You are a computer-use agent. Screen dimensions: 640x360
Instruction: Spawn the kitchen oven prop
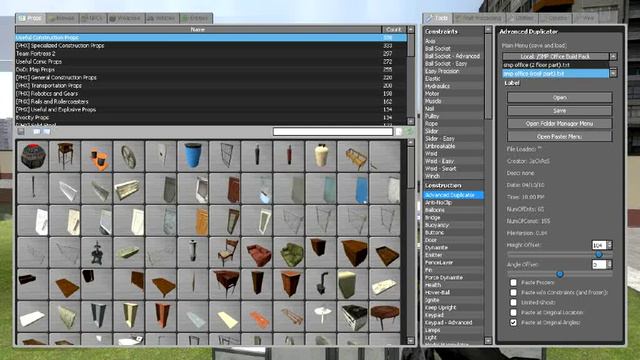pyautogui.click(x=353, y=317)
